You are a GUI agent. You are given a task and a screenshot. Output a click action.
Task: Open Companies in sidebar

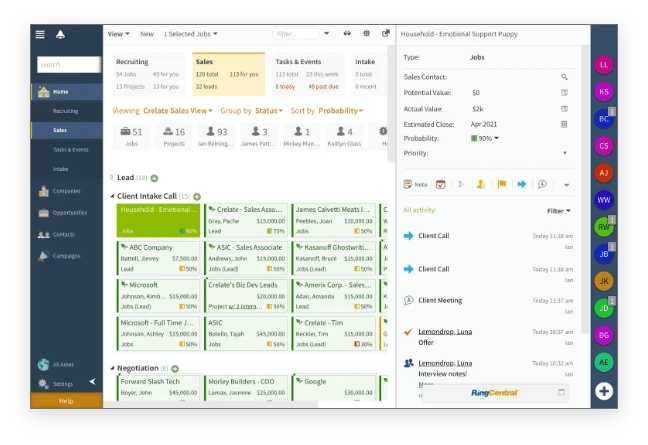tap(67, 191)
